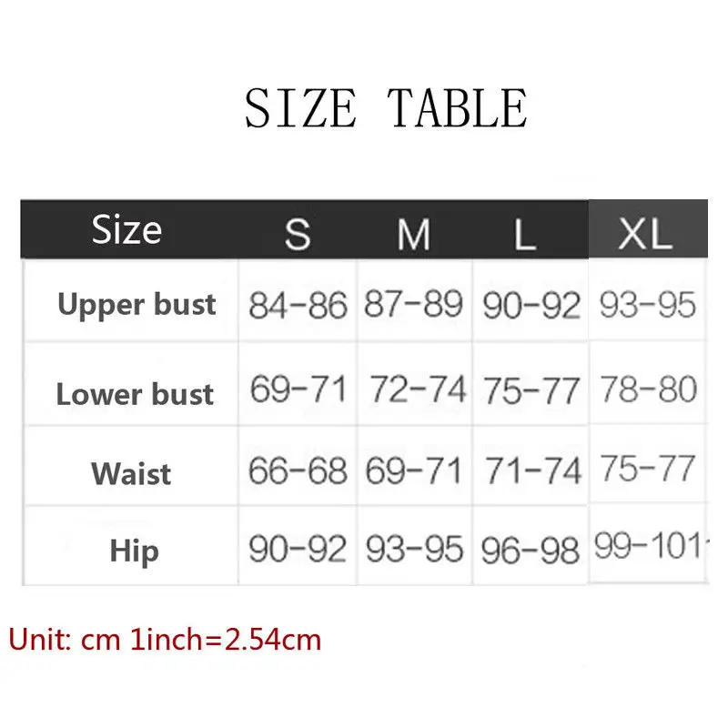Click the 93-95 hip cell
Viewport: 728px width, 728px height.
tap(414, 550)
